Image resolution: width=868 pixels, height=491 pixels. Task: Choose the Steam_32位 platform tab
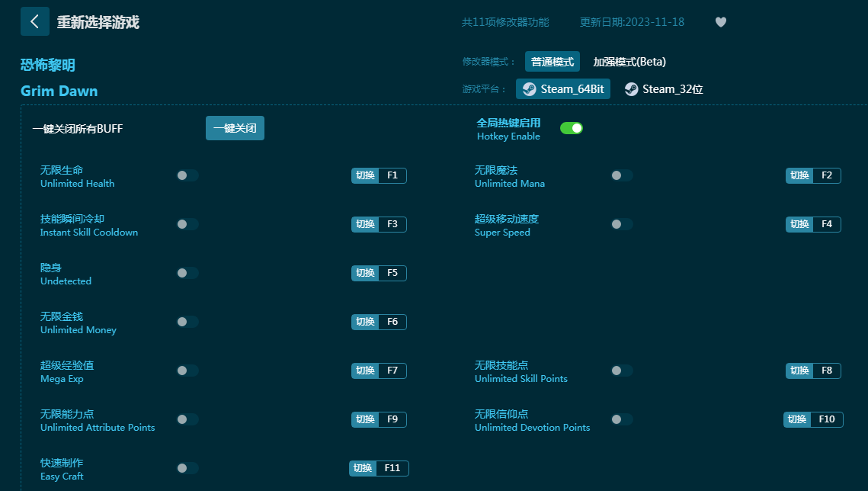tap(664, 89)
